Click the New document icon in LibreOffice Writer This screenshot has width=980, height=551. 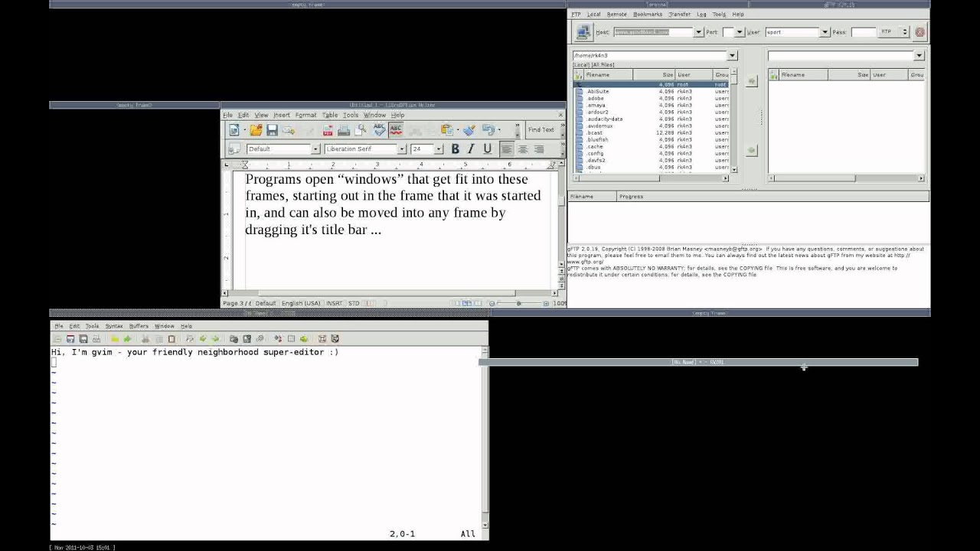234,130
